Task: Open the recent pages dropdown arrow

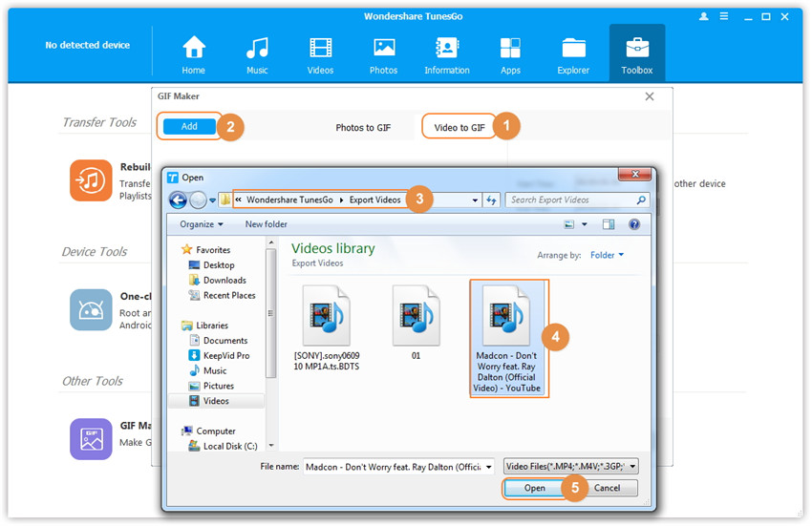Action: [212, 200]
